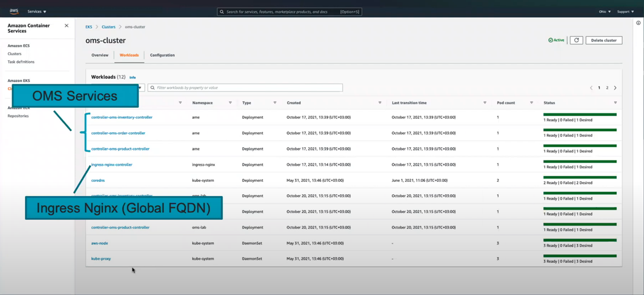Click the oms-cluster page heading

(106, 40)
